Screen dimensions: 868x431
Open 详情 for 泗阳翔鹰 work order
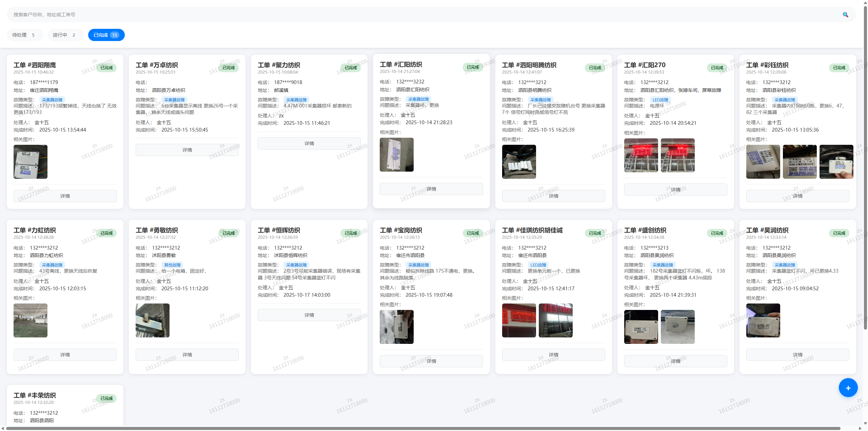[x=65, y=196]
